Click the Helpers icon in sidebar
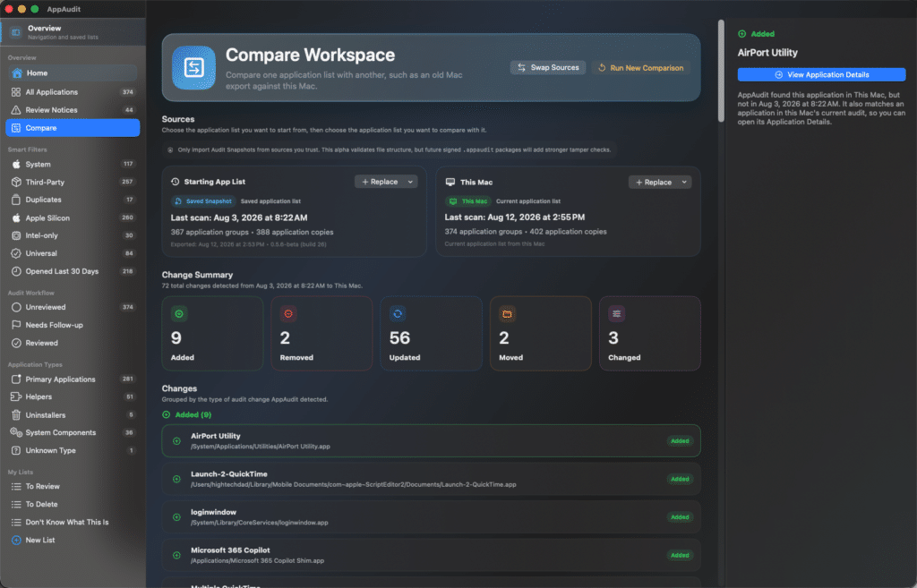This screenshot has height=588, width=917. click(x=16, y=396)
